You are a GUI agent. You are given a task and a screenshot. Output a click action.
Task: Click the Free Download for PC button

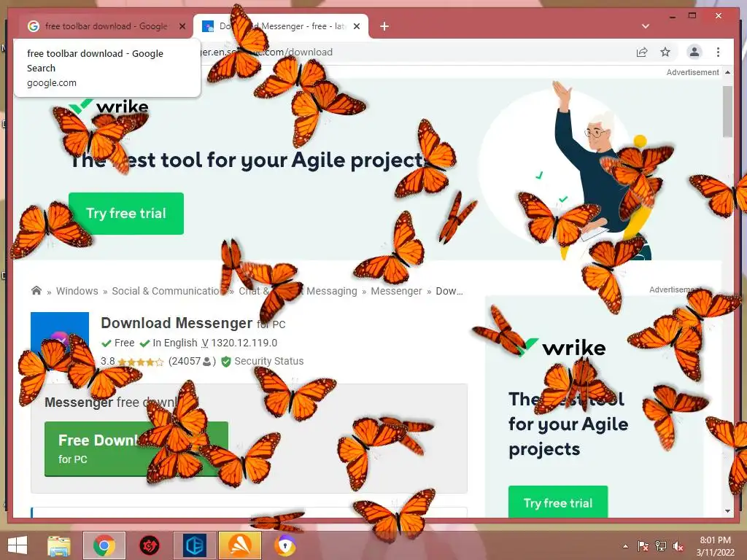136,448
